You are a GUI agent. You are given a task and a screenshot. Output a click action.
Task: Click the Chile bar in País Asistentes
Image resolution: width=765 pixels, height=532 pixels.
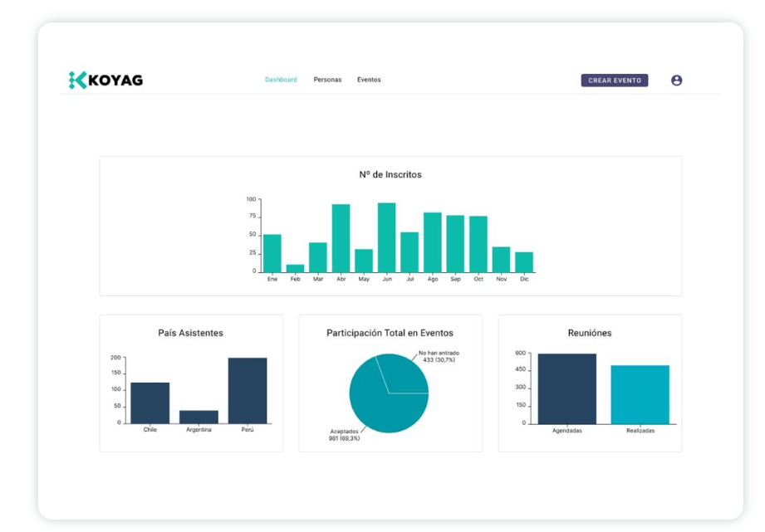pyautogui.click(x=150, y=403)
